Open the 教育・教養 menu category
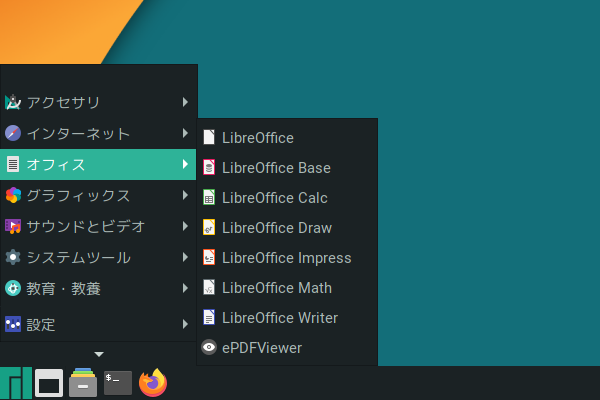Screen dimensions: 600x400 coord(98,288)
